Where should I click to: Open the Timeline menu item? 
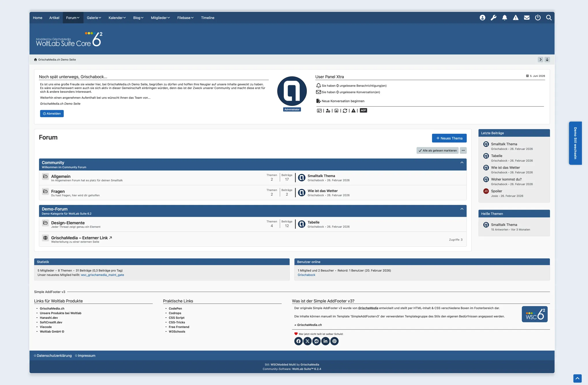point(208,18)
